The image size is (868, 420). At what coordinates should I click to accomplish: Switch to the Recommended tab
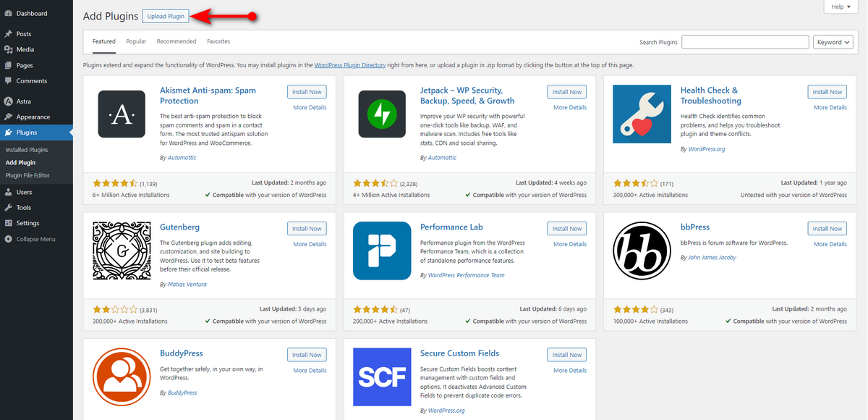point(176,41)
